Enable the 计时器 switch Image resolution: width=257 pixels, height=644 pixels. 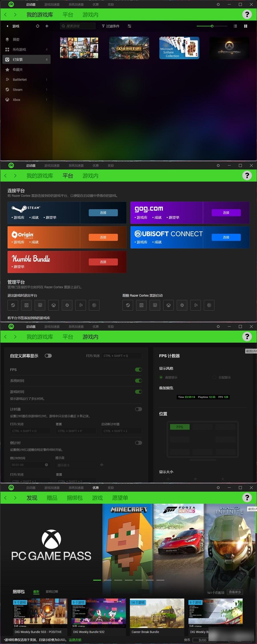click(138, 409)
